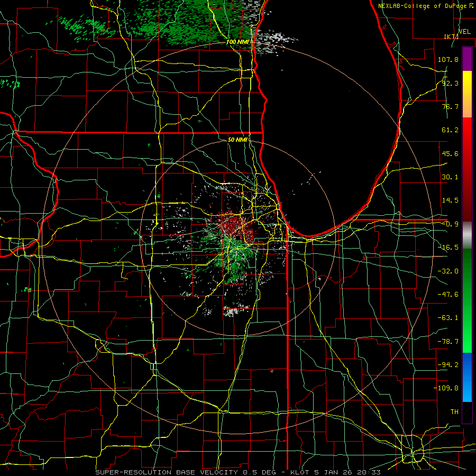The width and height of the screenshot is (476, 476).
Task: Click the TH label on the legend
Action: pos(454,412)
